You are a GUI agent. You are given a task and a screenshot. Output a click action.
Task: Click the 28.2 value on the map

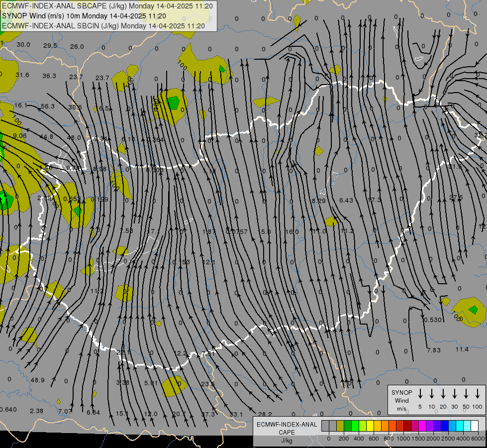click(x=265, y=414)
